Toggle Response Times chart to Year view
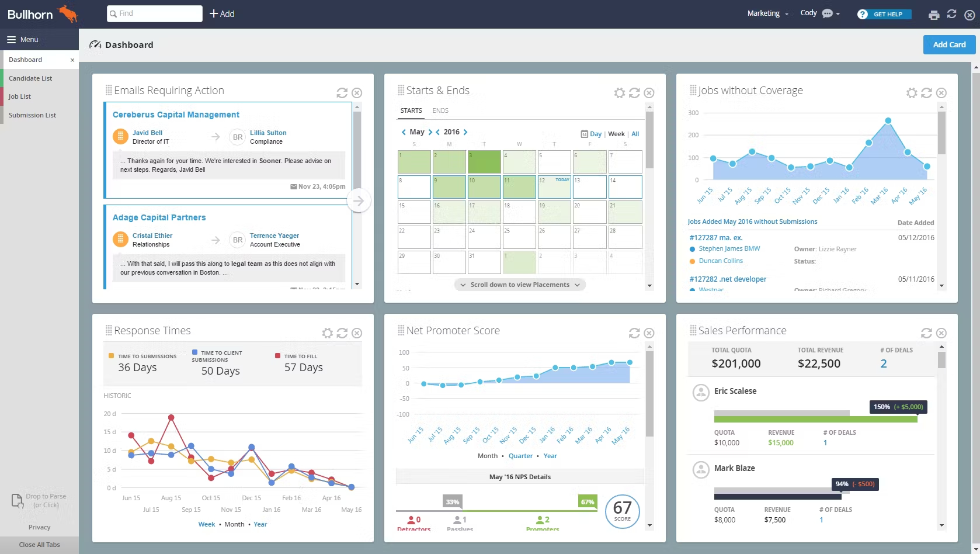 tap(260, 524)
